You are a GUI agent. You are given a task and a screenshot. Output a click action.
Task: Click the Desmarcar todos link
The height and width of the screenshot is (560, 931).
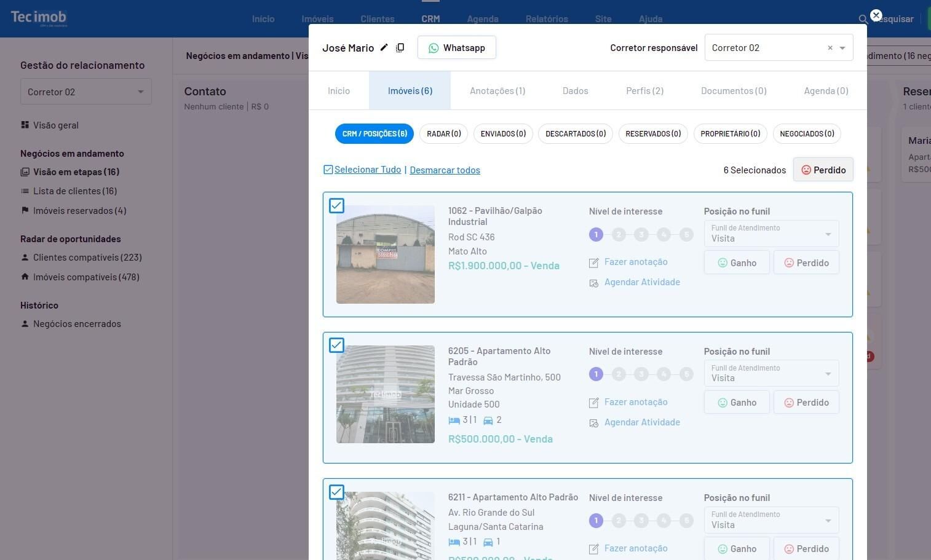pos(445,170)
